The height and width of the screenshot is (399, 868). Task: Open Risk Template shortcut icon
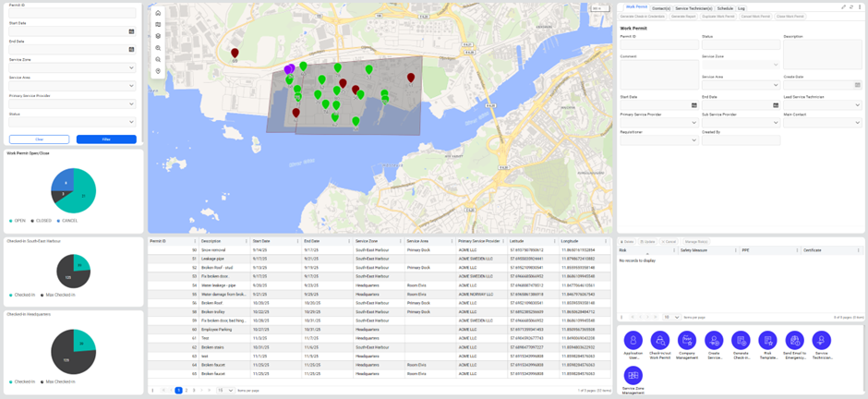pyautogui.click(x=767, y=341)
